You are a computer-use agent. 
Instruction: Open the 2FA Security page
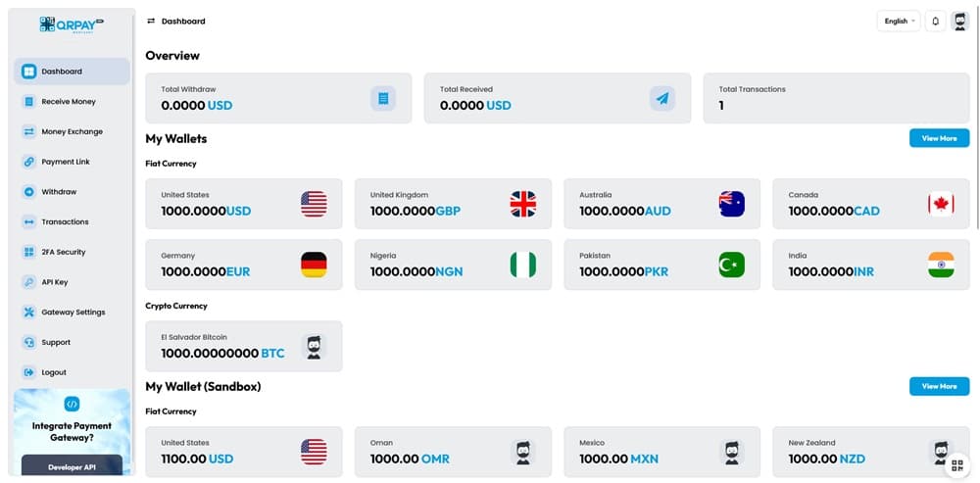pos(64,252)
